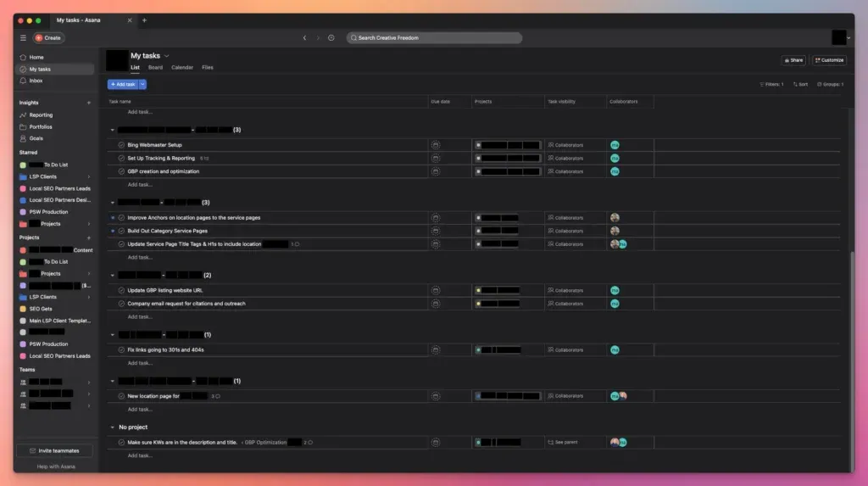The height and width of the screenshot is (486, 868).
Task: Open Reporting under Insights
Action: click(23, 115)
